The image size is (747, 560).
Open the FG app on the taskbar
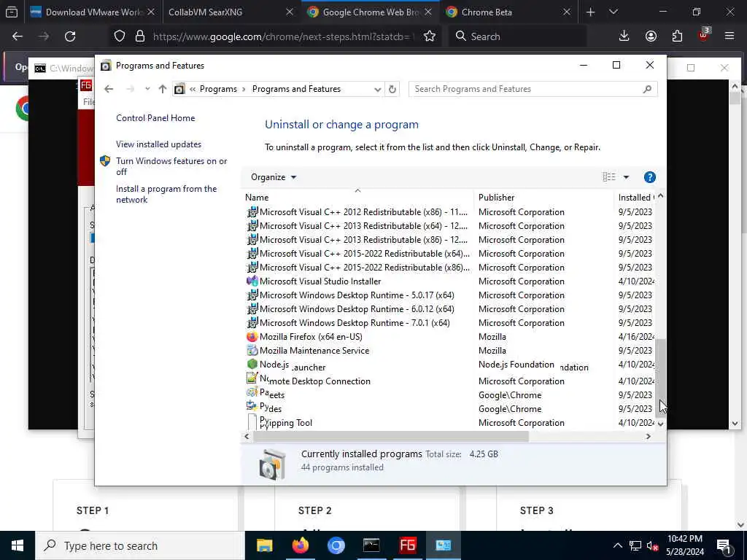pyautogui.click(x=407, y=545)
